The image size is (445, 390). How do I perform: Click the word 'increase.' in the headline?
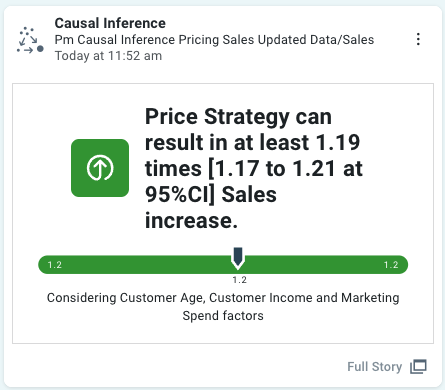(x=191, y=220)
